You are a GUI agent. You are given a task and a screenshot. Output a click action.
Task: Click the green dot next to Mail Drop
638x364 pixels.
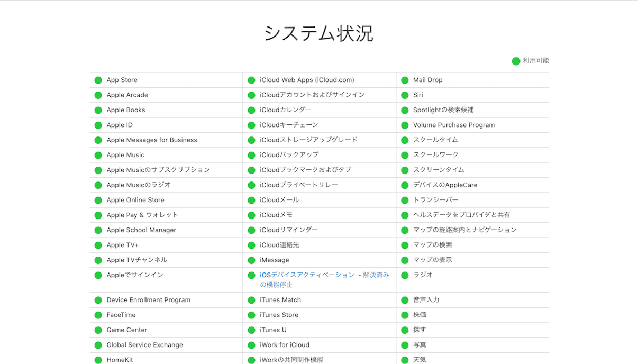coord(405,80)
